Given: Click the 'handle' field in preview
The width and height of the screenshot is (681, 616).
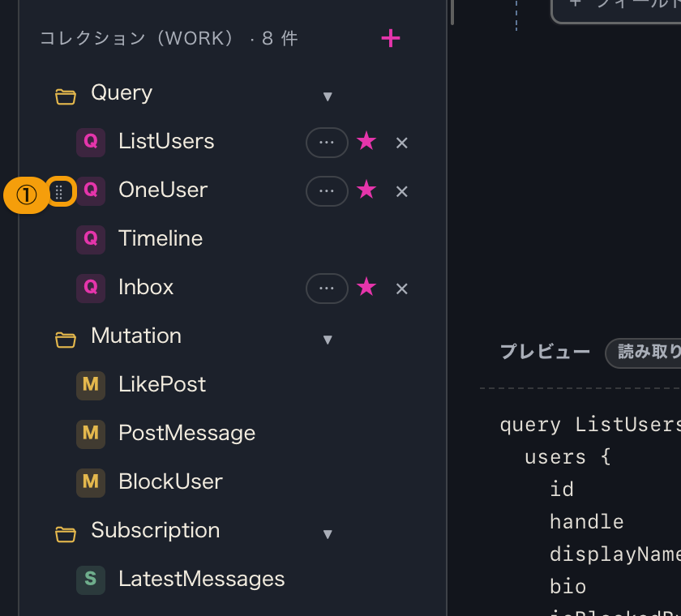Looking at the screenshot, I should click(587, 522).
